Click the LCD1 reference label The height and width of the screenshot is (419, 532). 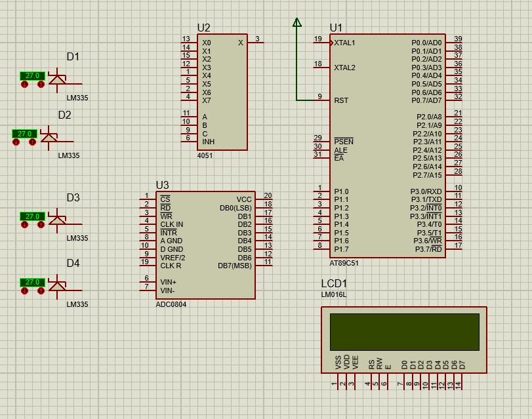click(333, 285)
